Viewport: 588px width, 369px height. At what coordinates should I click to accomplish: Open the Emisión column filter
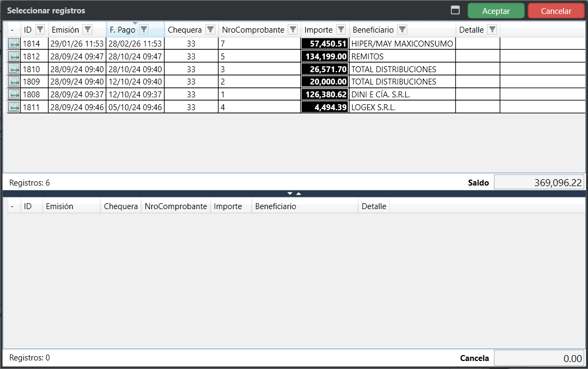click(x=88, y=30)
